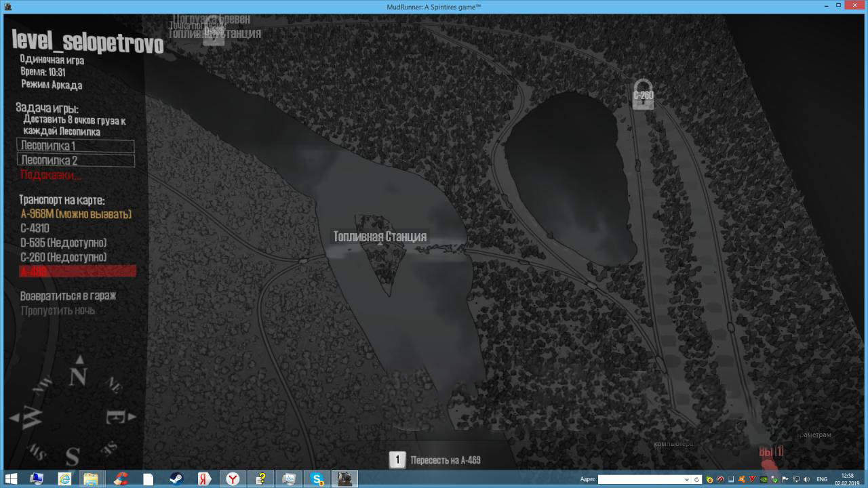Open the Подсказки hints link
The image size is (868, 488).
coord(50,176)
